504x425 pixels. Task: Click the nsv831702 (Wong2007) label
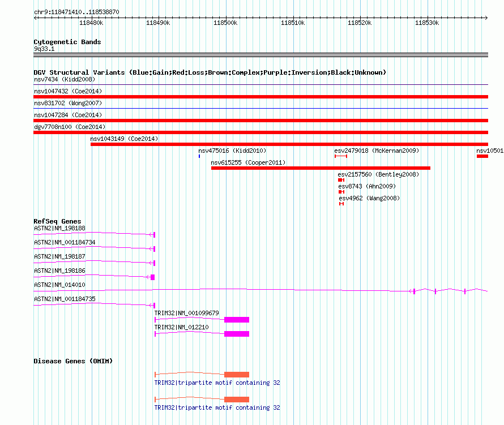point(68,103)
